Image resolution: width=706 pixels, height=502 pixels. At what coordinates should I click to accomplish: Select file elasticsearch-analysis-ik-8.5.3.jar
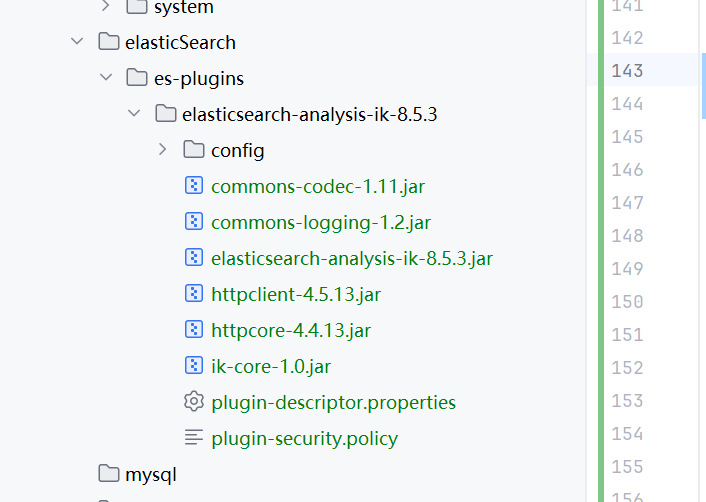pyautogui.click(x=352, y=259)
